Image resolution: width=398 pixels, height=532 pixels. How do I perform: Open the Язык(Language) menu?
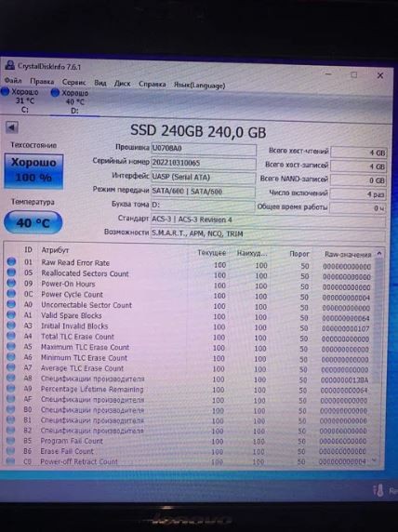coord(200,86)
